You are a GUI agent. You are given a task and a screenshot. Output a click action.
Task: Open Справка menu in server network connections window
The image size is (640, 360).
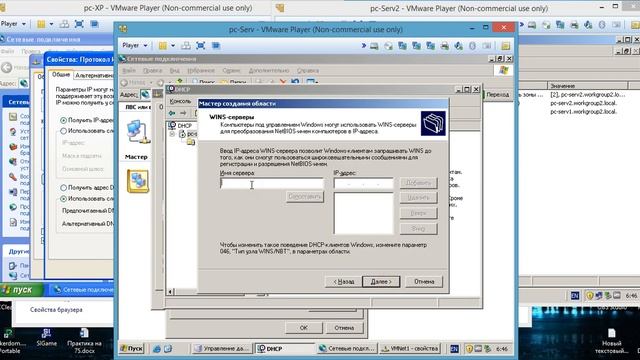click(x=308, y=70)
